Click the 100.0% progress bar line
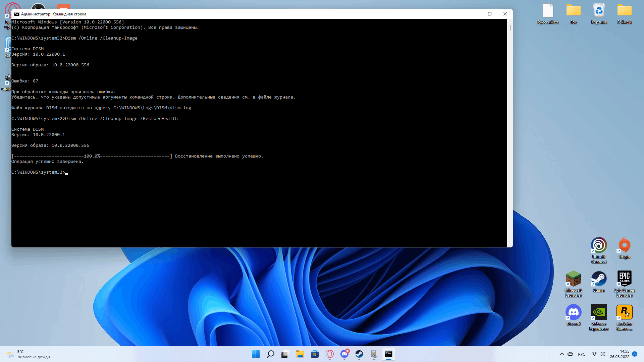Screen dimensions: 644x362 pyautogui.click(x=138, y=156)
